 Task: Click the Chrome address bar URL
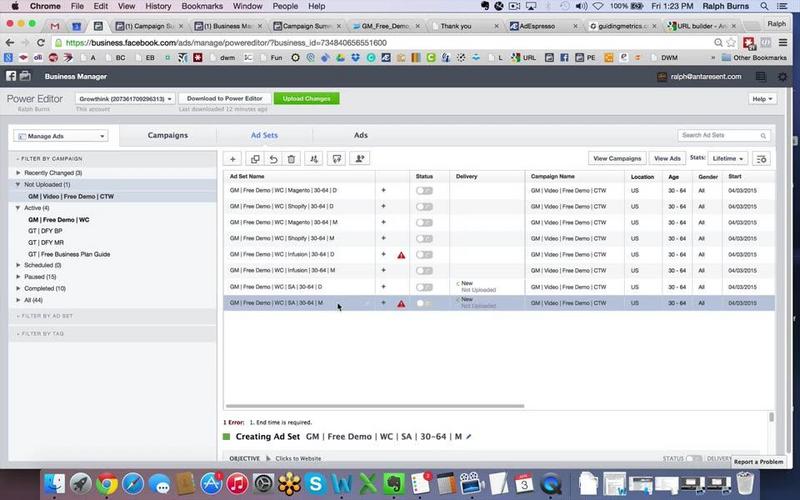pos(226,43)
